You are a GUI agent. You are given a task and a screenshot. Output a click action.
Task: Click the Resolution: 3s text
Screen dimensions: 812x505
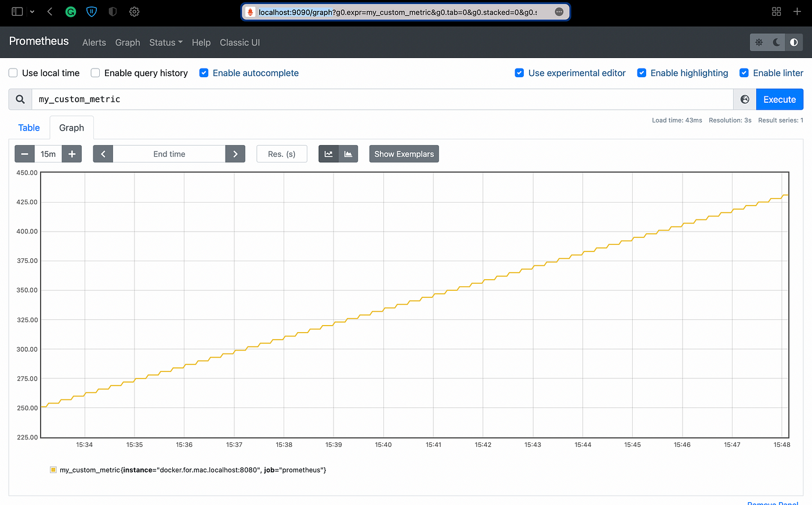point(730,120)
